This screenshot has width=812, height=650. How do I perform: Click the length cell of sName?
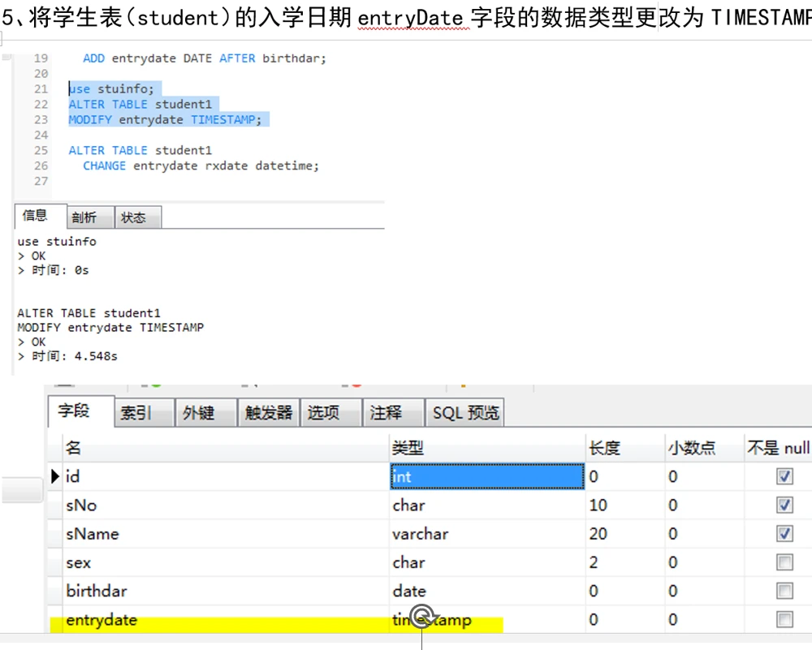623,534
